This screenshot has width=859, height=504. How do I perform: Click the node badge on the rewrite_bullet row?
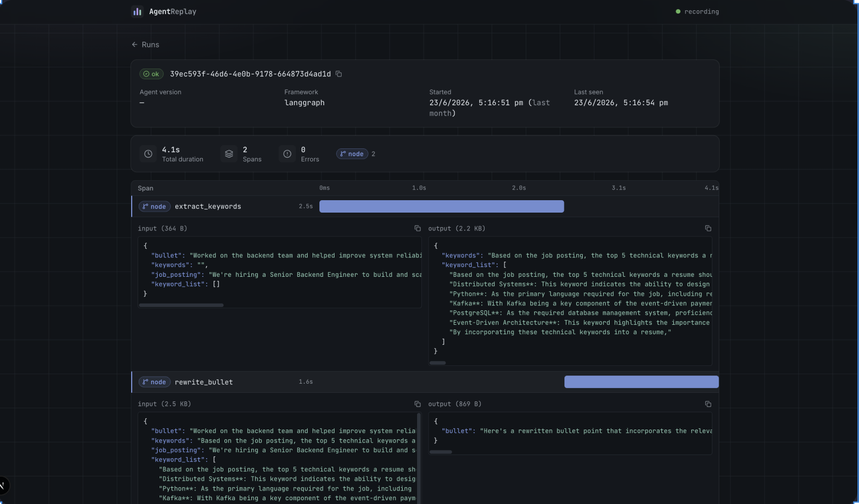(154, 382)
